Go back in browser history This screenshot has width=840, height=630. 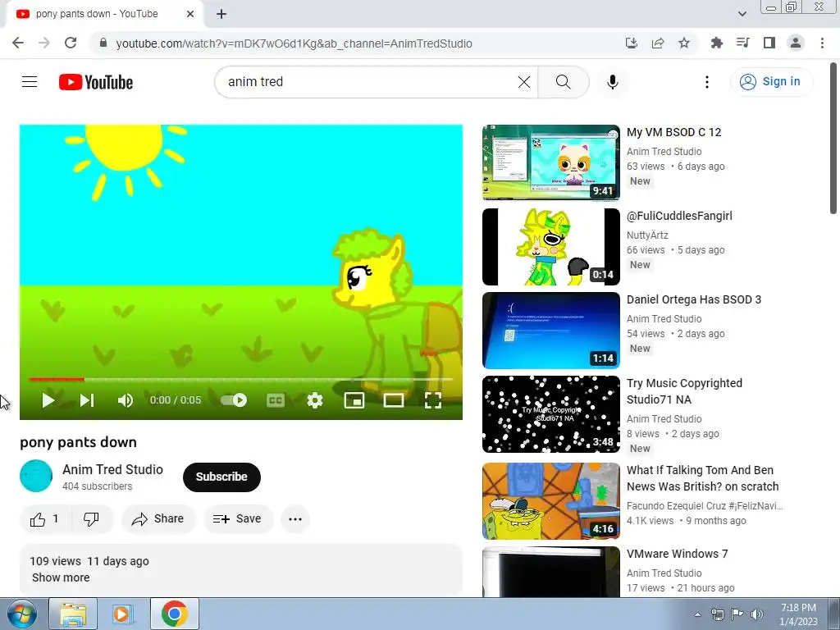(18, 43)
